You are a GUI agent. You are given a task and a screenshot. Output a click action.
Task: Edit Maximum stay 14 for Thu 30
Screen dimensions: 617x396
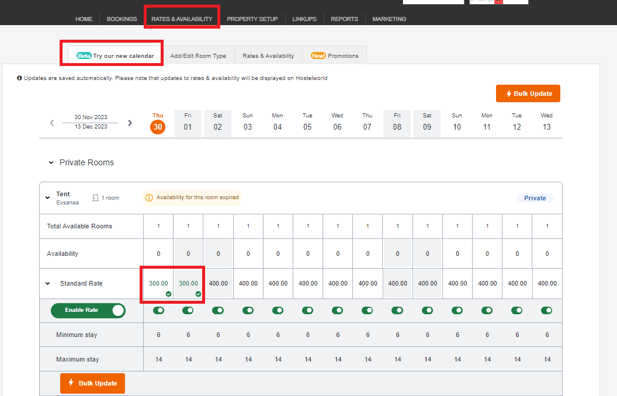tap(159, 359)
